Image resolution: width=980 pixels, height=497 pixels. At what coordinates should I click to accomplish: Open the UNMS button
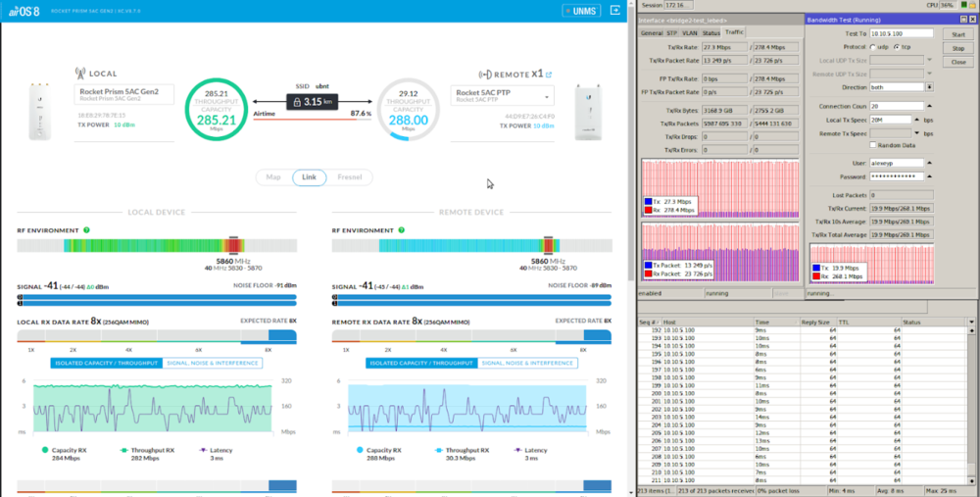coord(581,11)
